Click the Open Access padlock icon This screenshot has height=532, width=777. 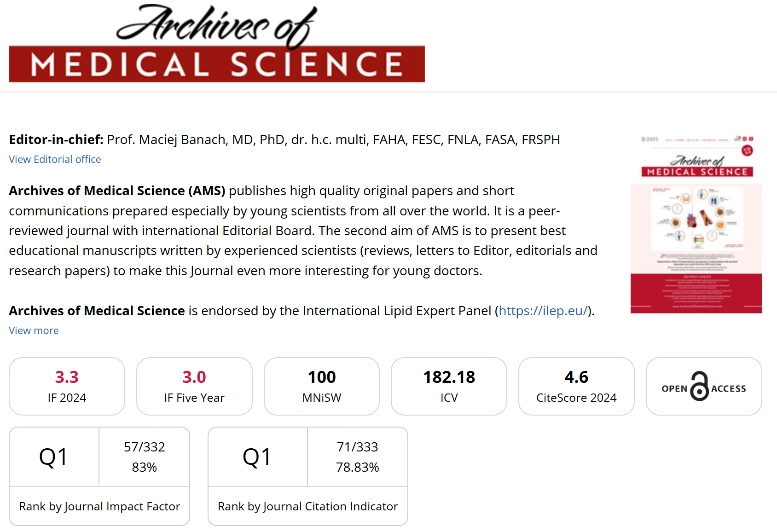tap(700, 387)
